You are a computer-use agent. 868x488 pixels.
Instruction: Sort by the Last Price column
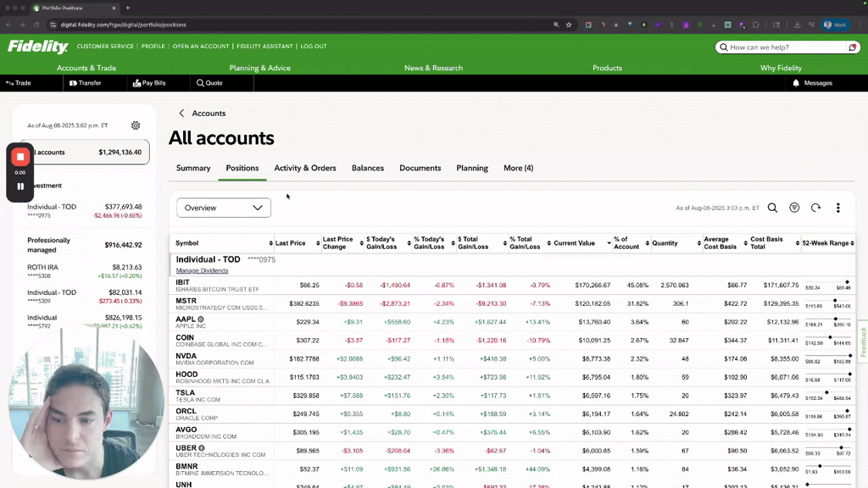(x=298, y=243)
